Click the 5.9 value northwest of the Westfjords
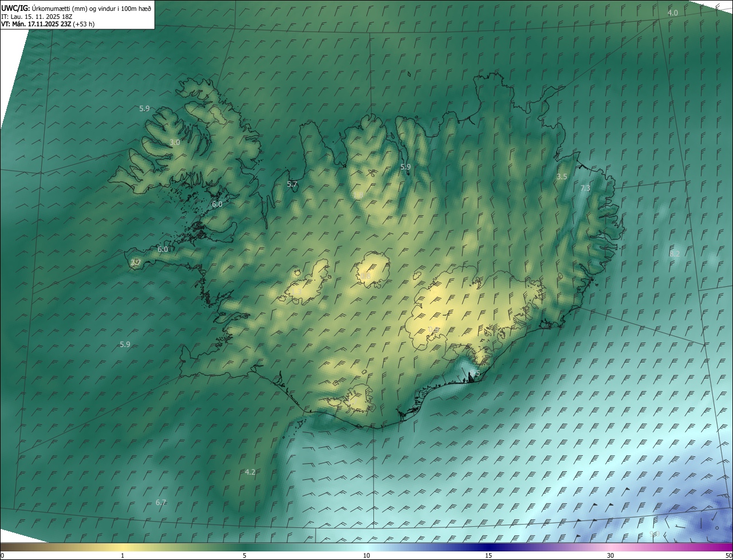 pyautogui.click(x=144, y=108)
